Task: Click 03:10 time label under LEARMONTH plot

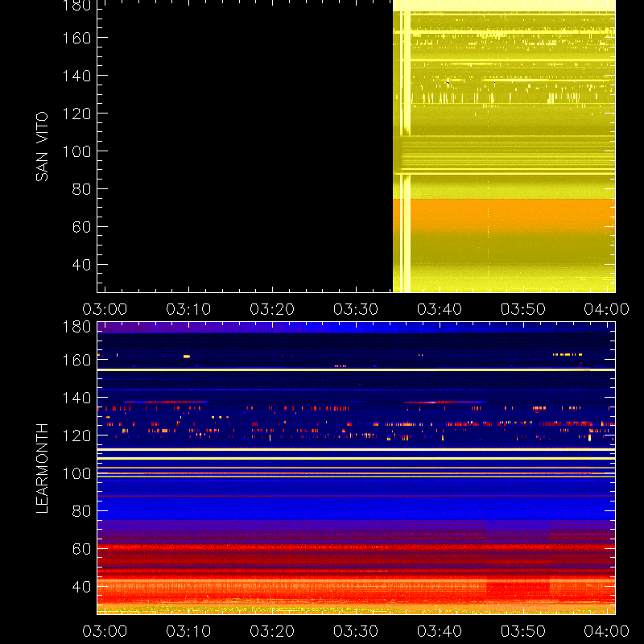Action: [x=188, y=631]
